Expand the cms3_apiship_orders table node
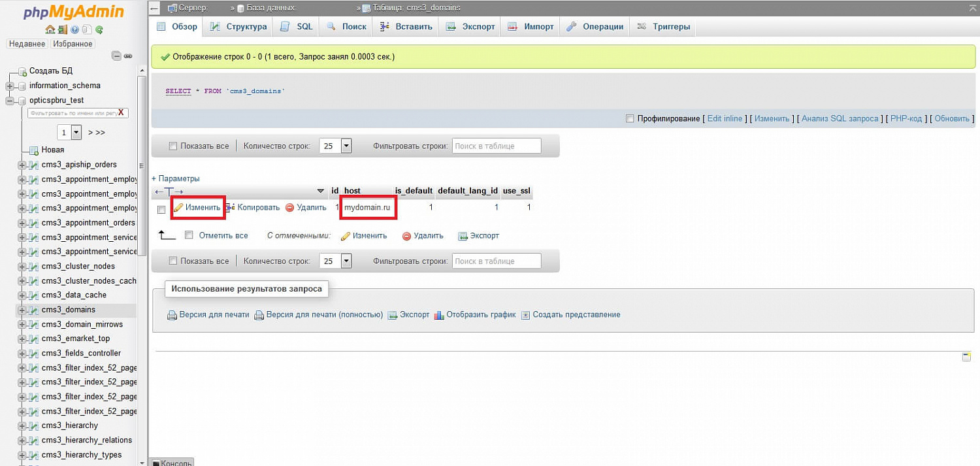 (22, 165)
